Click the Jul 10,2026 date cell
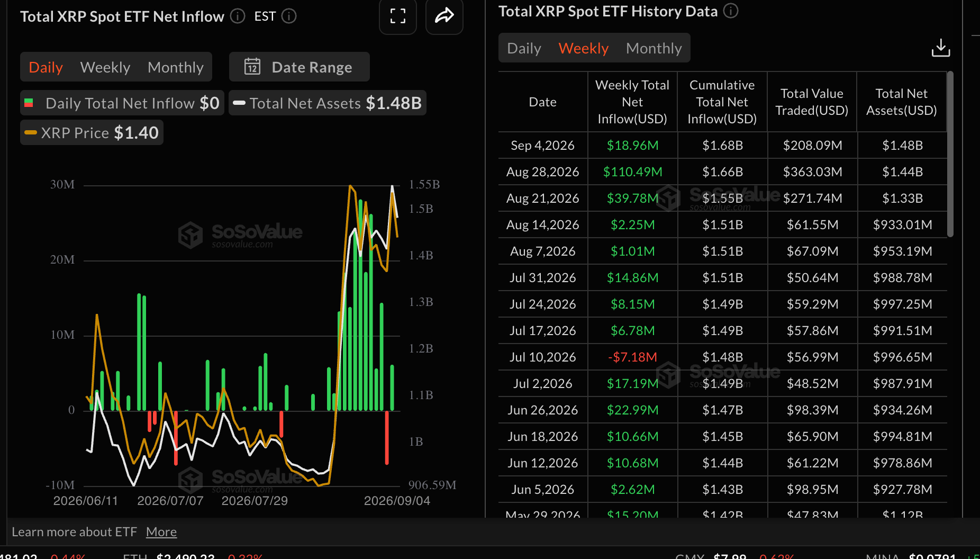The image size is (980, 559). coord(543,357)
